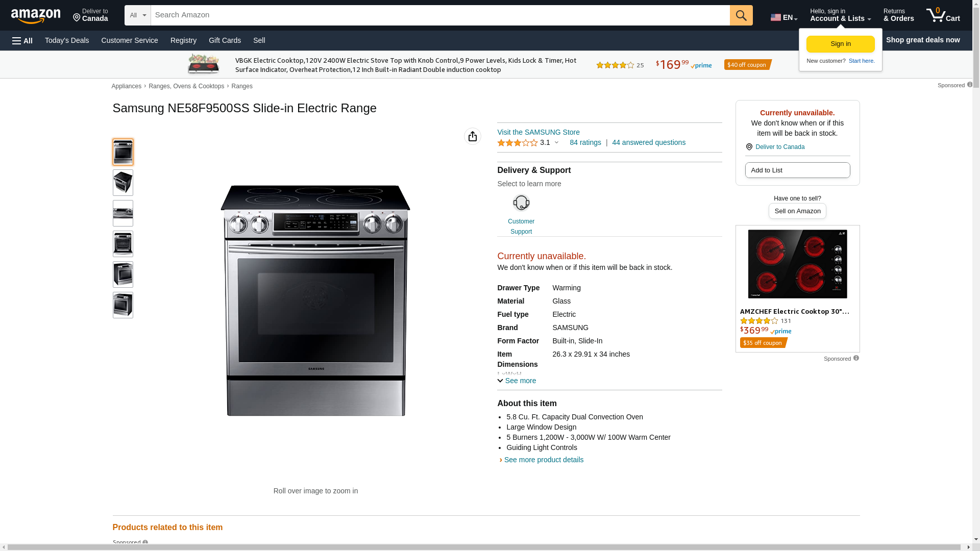Image resolution: width=980 pixels, height=551 pixels.
Task: Open the All hamburger menu
Action: click(x=22, y=41)
